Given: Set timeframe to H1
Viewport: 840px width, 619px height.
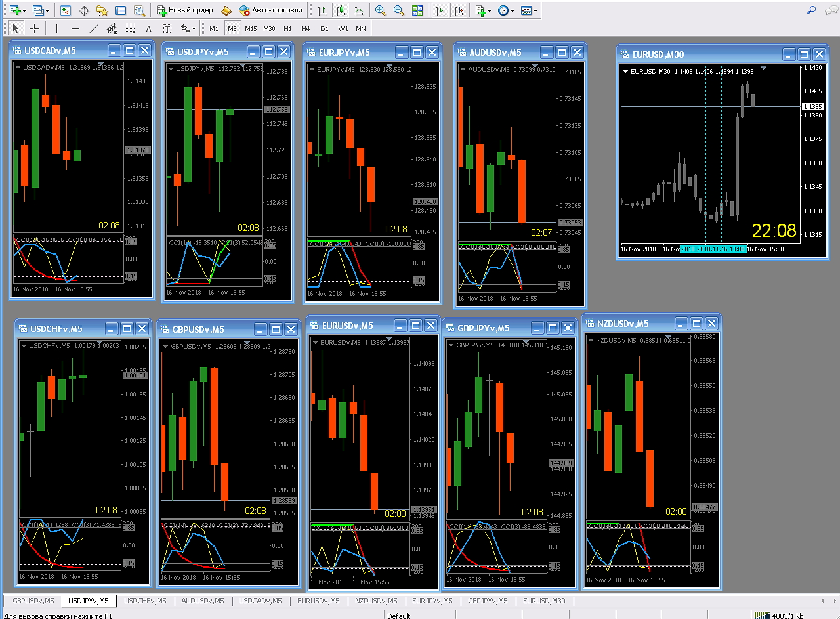Looking at the screenshot, I should point(287,28).
